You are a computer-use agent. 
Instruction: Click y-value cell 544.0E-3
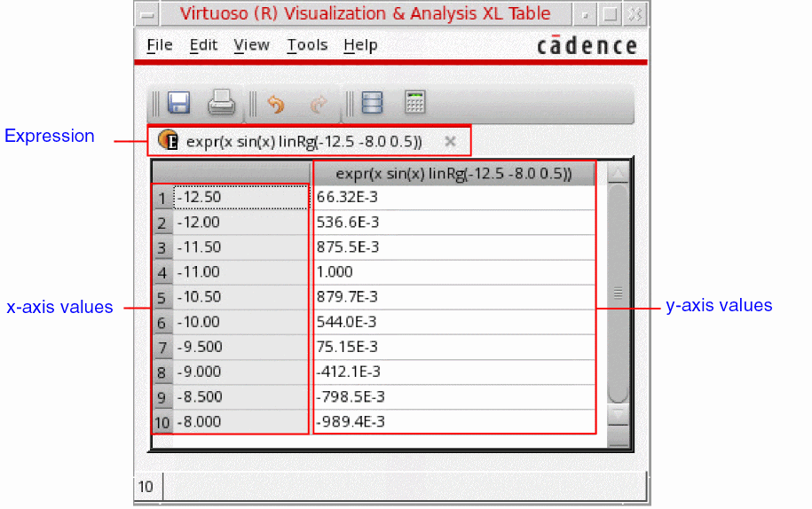454,322
